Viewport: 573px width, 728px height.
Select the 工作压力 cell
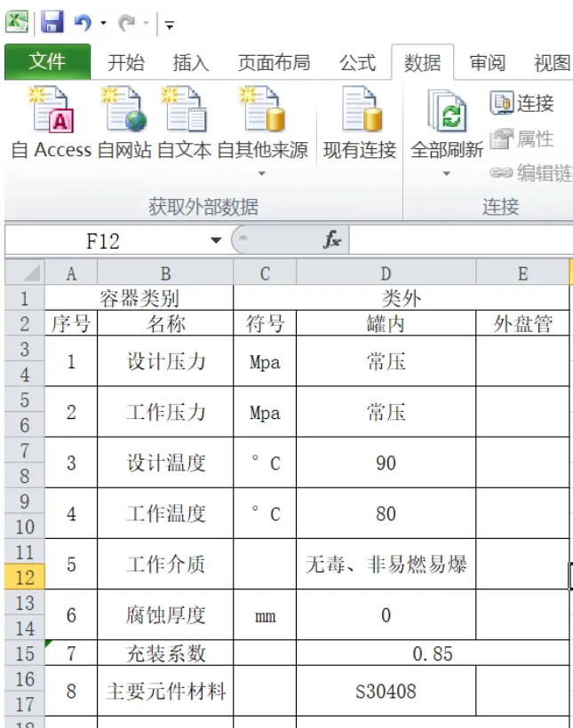165,412
